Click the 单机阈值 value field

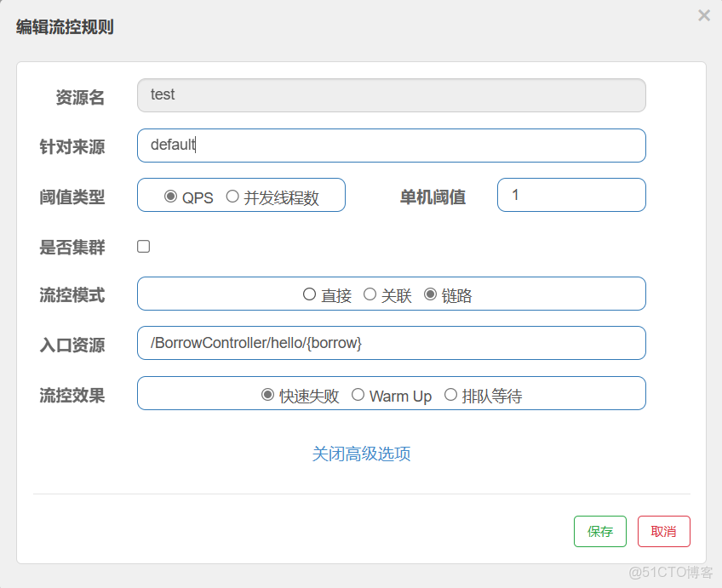[570, 195]
